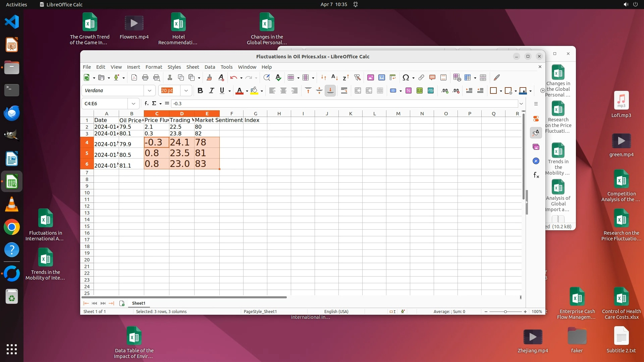Select the Sheet1 tab
Image resolution: width=644 pixels, height=362 pixels.
[x=139, y=303]
